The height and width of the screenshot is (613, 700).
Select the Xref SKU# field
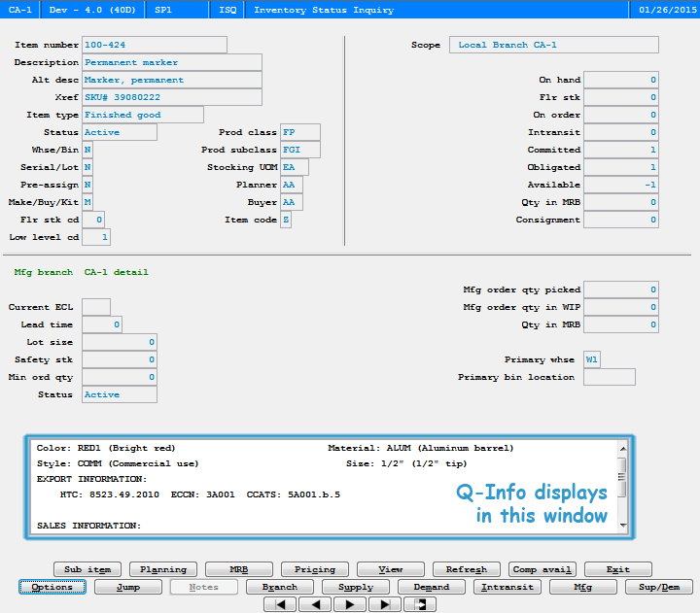172,97
